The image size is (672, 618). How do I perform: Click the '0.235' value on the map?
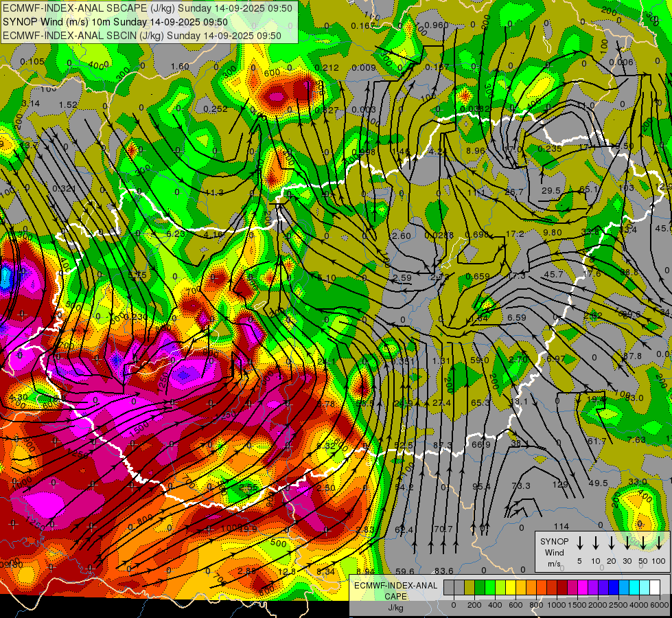click(x=550, y=148)
